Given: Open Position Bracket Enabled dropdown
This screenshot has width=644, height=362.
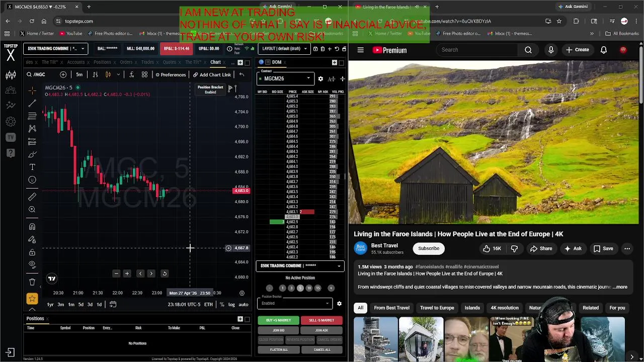Looking at the screenshot, I should 295,303.
